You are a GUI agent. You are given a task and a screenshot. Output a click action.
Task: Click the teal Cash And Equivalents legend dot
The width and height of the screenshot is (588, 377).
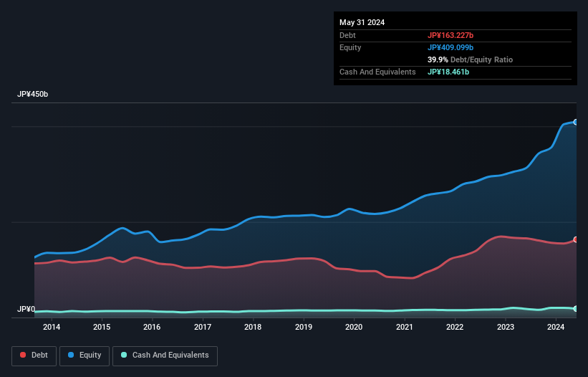(124, 355)
